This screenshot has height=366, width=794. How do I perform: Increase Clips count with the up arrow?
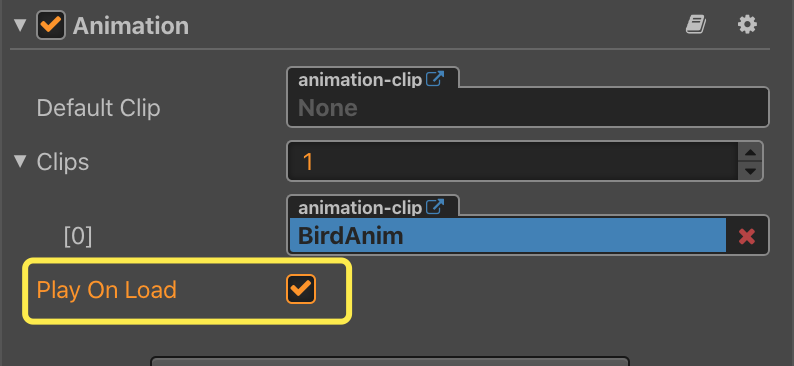click(750, 153)
